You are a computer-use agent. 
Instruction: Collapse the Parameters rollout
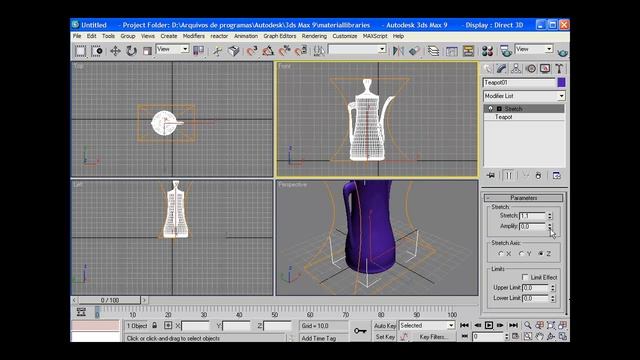(524, 198)
